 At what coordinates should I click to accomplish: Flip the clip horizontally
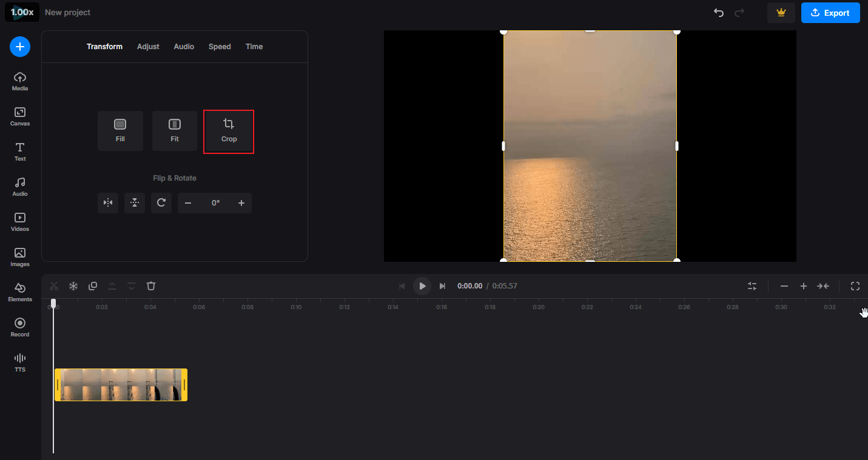click(x=108, y=203)
